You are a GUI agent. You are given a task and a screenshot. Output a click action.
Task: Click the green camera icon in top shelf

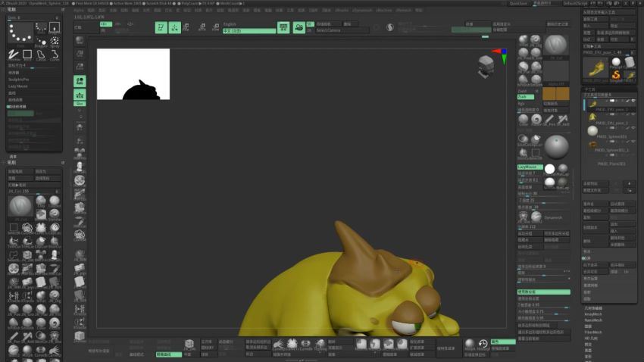[x=299, y=27]
